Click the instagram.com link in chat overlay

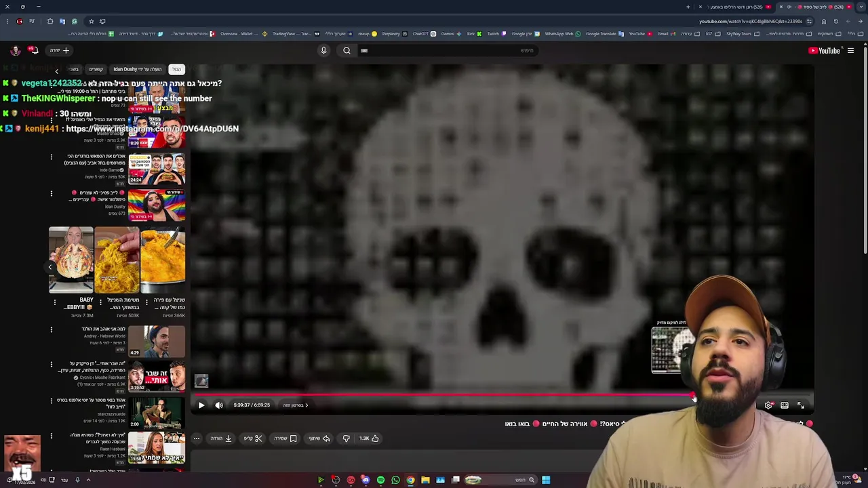pyautogui.click(x=153, y=129)
